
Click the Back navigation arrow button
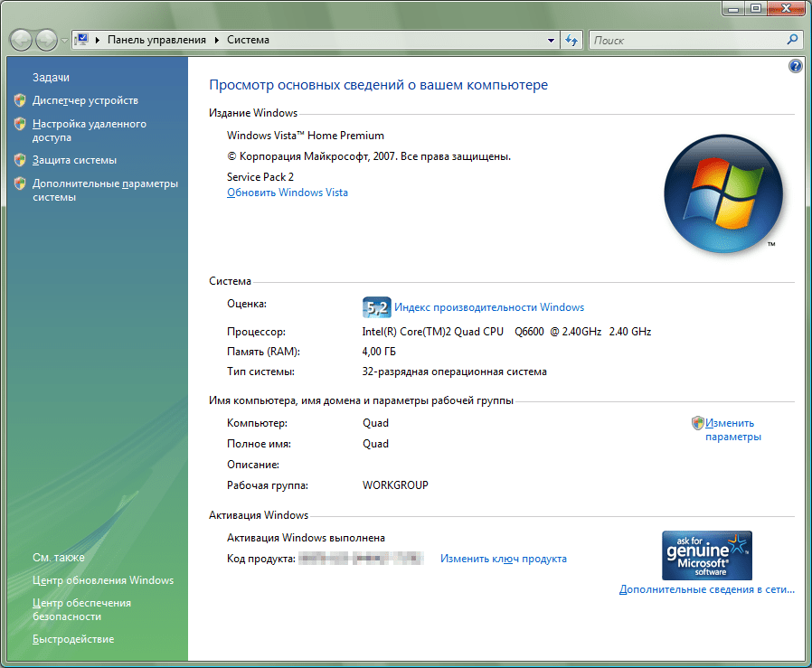[x=21, y=40]
